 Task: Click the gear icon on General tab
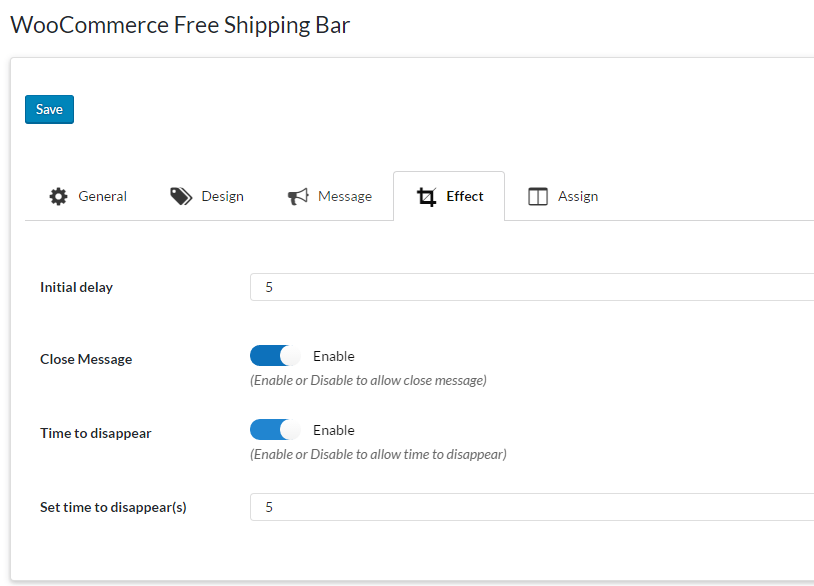click(x=59, y=196)
